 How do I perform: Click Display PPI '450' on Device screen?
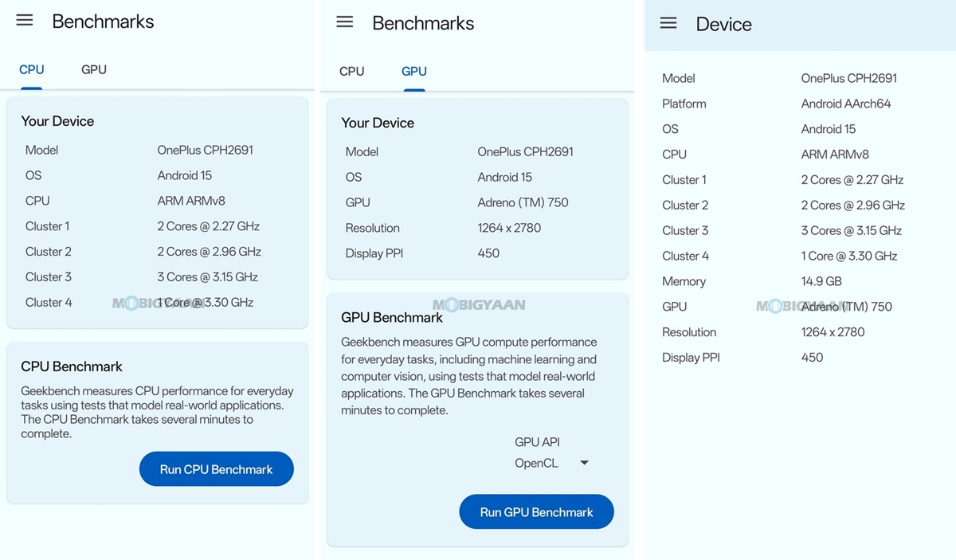coord(812,358)
